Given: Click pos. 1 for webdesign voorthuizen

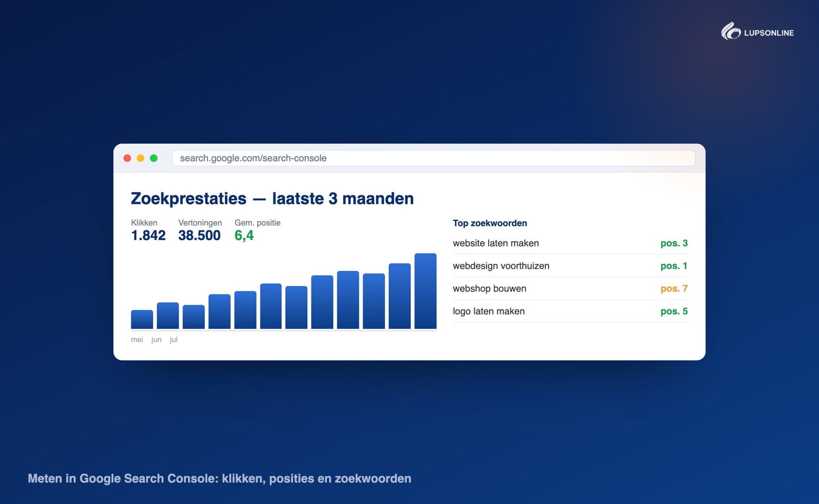Looking at the screenshot, I should 674,266.
